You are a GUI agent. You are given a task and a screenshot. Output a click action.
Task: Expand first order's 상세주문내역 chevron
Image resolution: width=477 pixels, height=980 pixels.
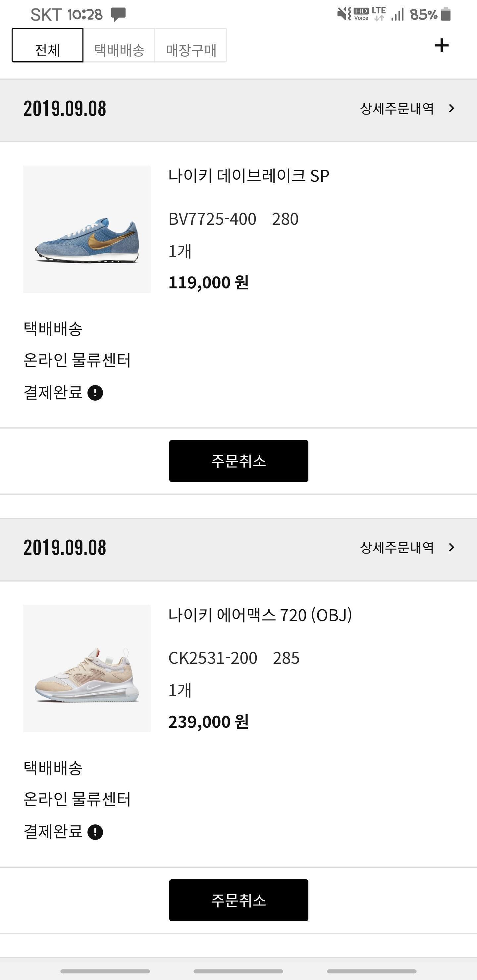click(x=451, y=109)
